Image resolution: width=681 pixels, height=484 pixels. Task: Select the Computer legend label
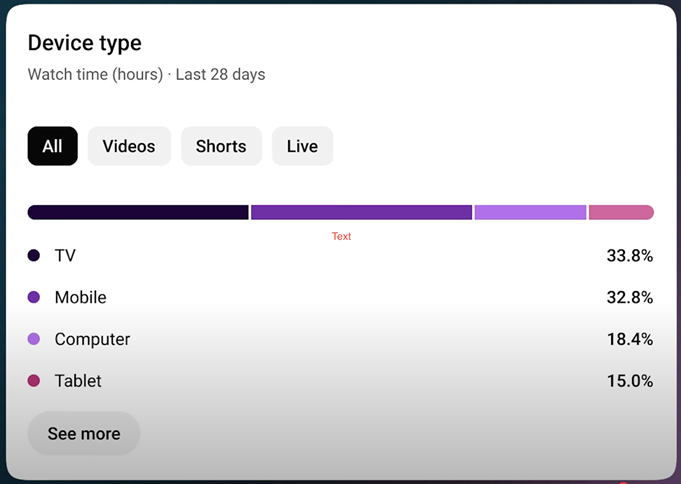[92, 339]
